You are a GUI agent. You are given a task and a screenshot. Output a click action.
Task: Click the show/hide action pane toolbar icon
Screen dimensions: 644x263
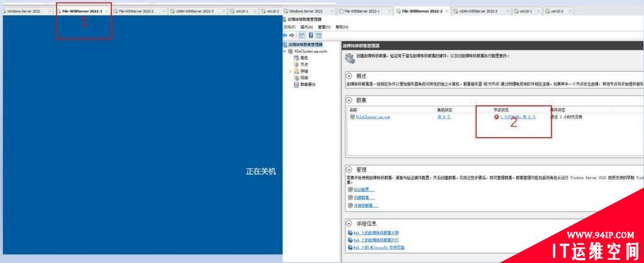point(318,35)
